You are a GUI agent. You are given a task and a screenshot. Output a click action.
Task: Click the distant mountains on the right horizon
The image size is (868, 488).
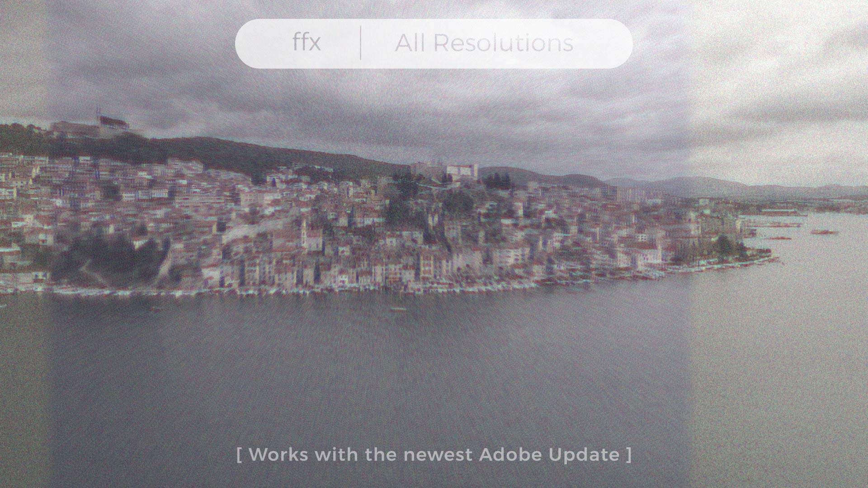tap(705, 184)
